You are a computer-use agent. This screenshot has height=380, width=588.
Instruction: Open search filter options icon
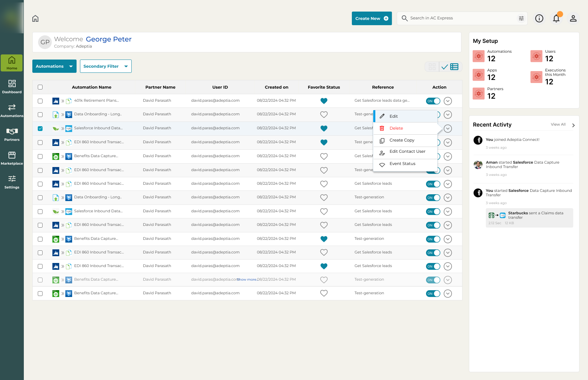pos(521,18)
